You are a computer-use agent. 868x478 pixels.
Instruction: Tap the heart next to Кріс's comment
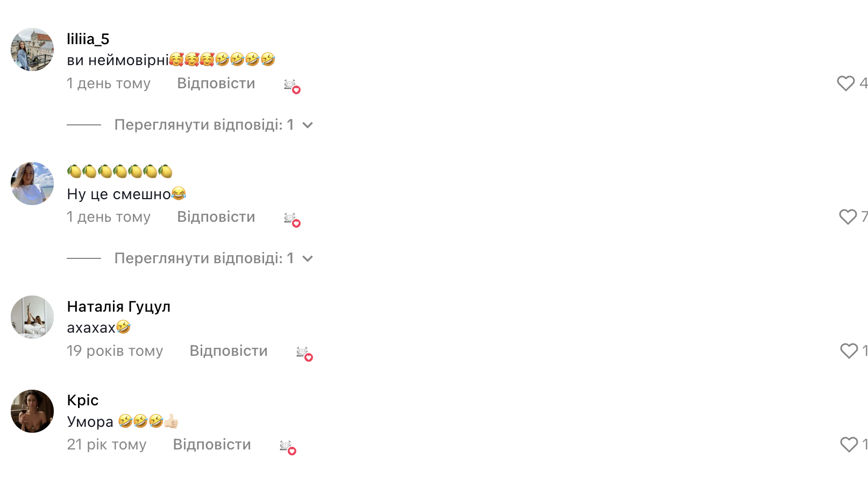coord(849,445)
